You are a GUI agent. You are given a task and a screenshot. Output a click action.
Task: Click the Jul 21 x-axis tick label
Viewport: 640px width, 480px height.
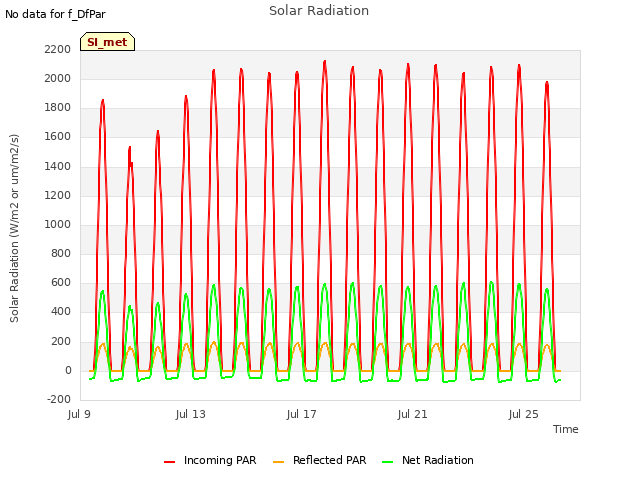coord(413,414)
